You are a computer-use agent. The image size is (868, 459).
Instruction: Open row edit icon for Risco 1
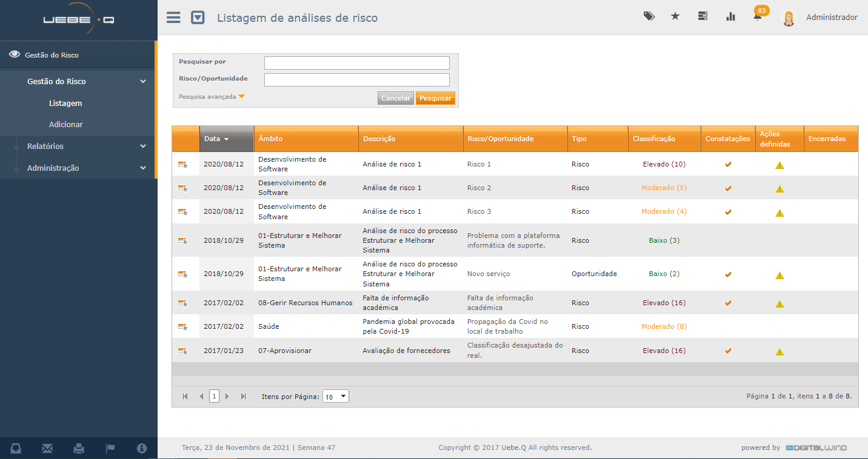(x=182, y=164)
